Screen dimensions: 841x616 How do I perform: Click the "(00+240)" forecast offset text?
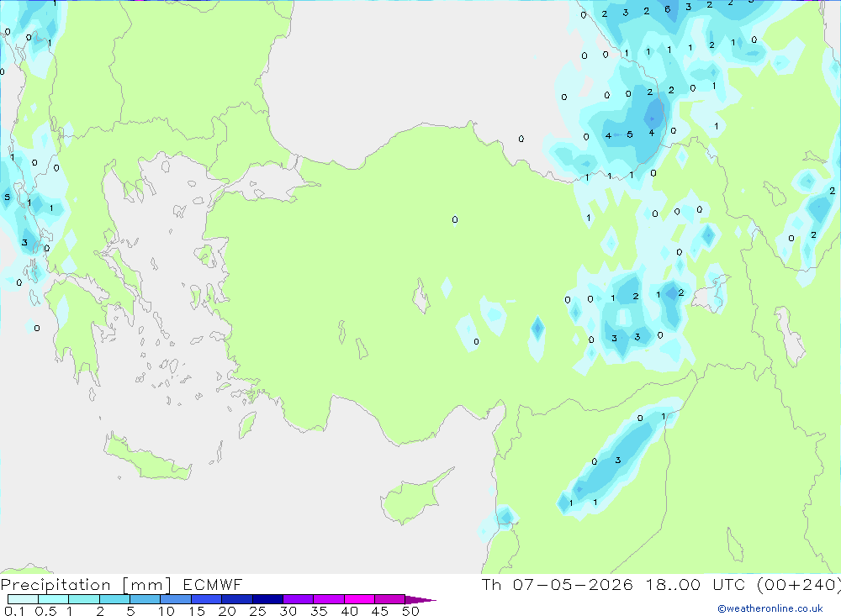click(x=799, y=584)
